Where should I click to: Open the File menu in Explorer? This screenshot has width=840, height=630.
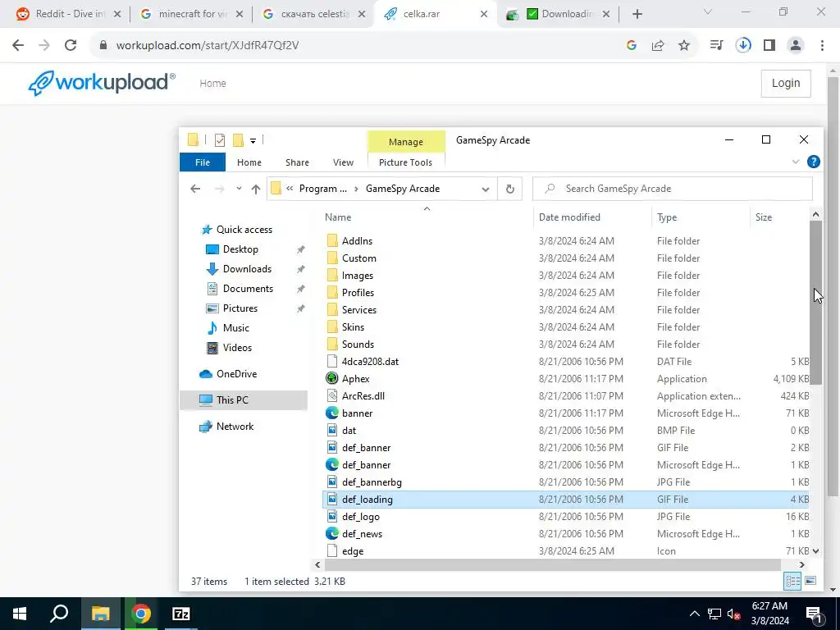click(203, 162)
